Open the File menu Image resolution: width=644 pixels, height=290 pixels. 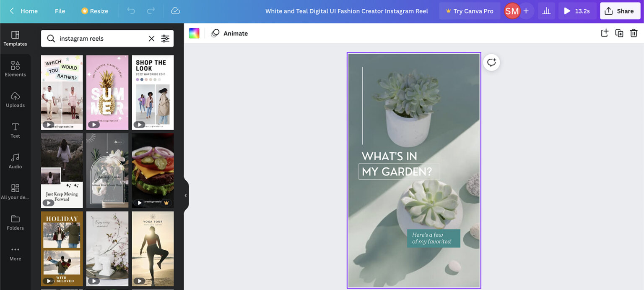[60, 11]
